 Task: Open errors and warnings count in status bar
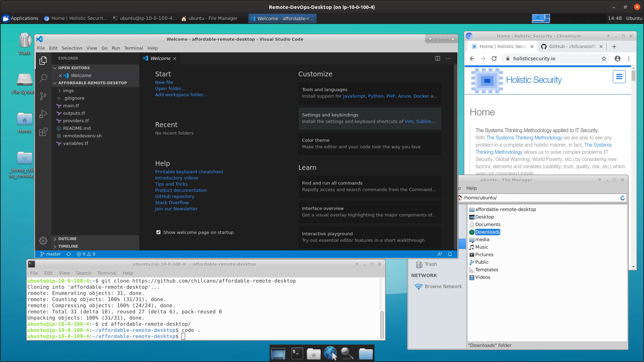[86, 254]
